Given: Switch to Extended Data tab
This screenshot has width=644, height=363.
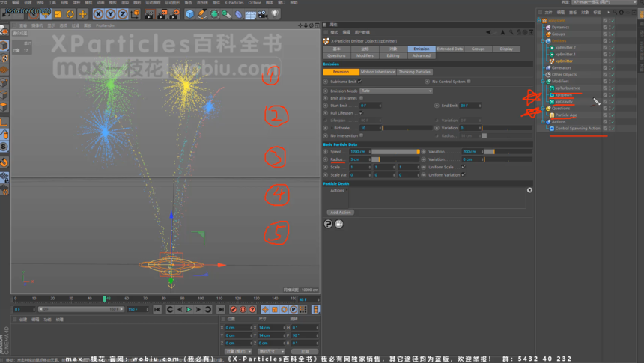Looking at the screenshot, I should [450, 49].
